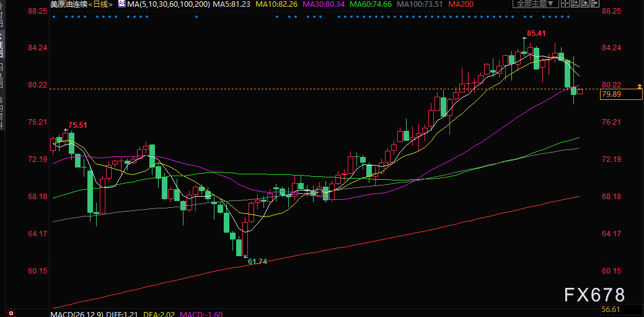The width and height of the screenshot is (644, 317).
Task: Toggle the MA5:81.23 line label
Action: pos(232,4)
